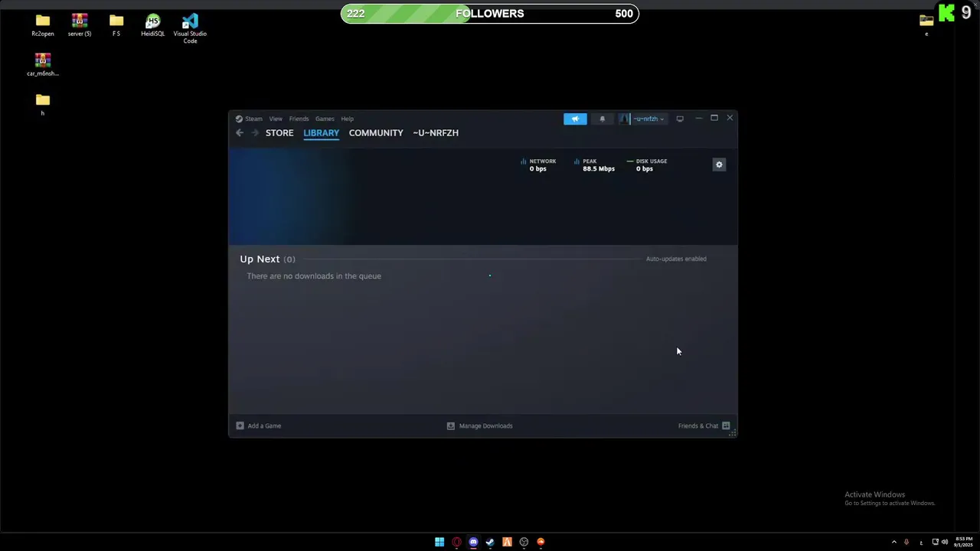
Task: Select the F S folder icon
Action: [x=116, y=25]
